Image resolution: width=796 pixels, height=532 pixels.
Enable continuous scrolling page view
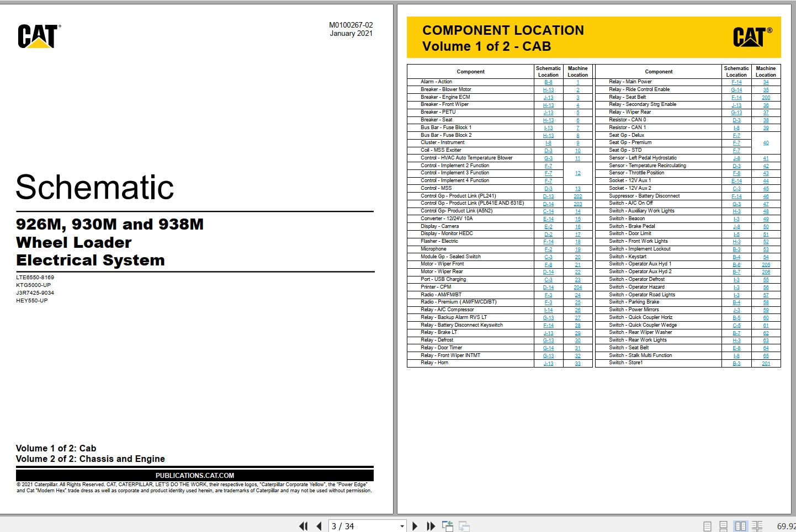(723, 526)
